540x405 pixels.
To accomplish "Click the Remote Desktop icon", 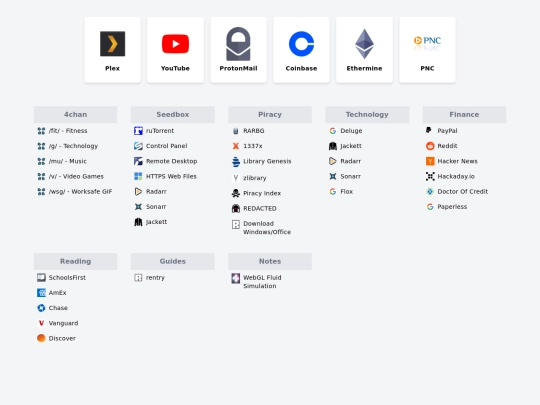I will coord(138,161).
